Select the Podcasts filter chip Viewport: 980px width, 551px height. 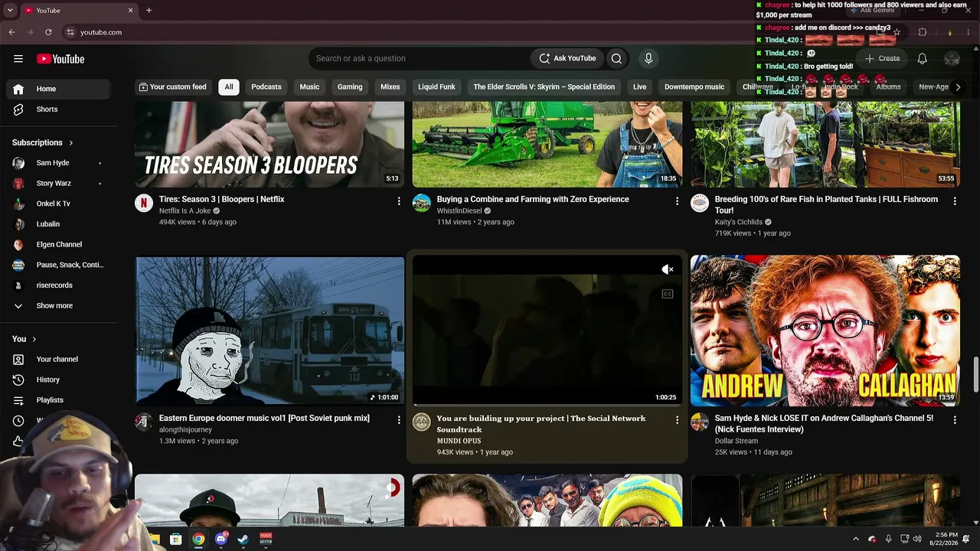click(266, 87)
